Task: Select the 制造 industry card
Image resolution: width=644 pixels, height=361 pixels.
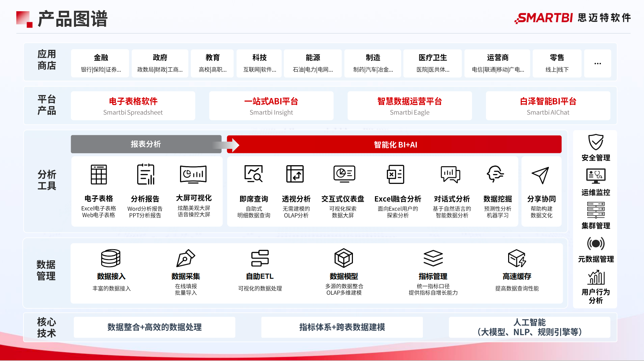Action: click(373, 63)
